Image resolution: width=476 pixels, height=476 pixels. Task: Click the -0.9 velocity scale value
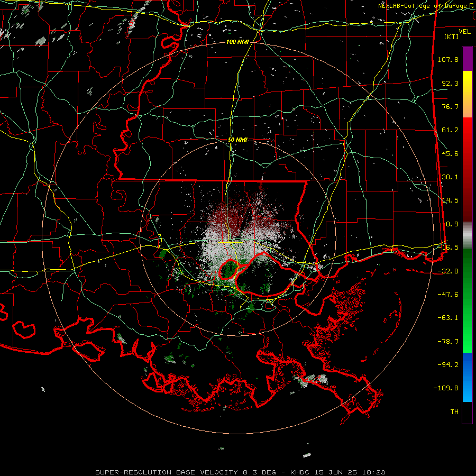pyautogui.click(x=450, y=224)
